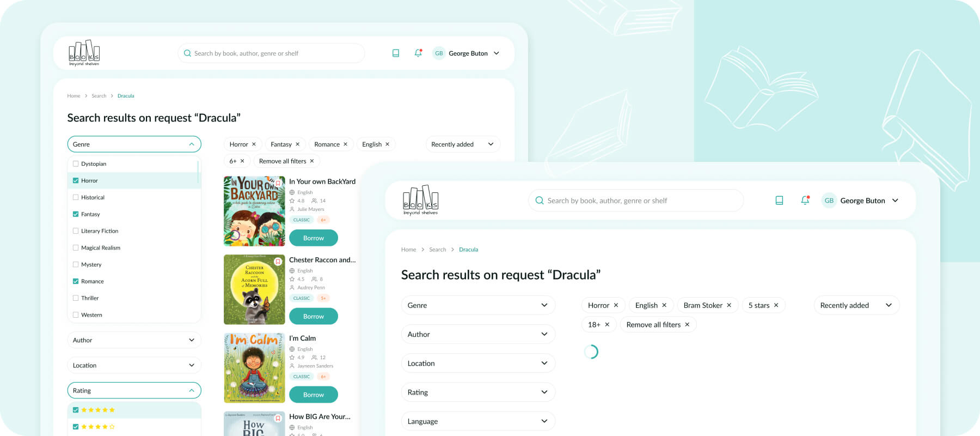Screen dimensions: 980x436
Task: Remove the 18+ filter chip
Action: click(607, 324)
